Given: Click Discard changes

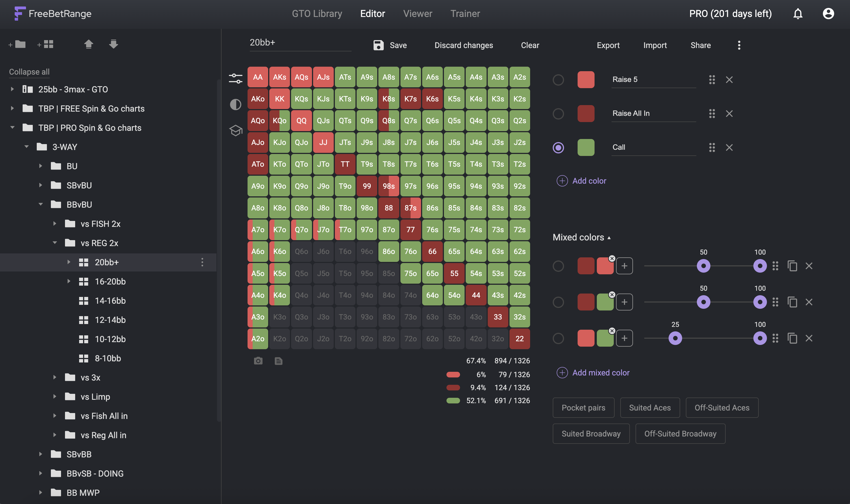Looking at the screenshot, I should (x=463, y=45).
